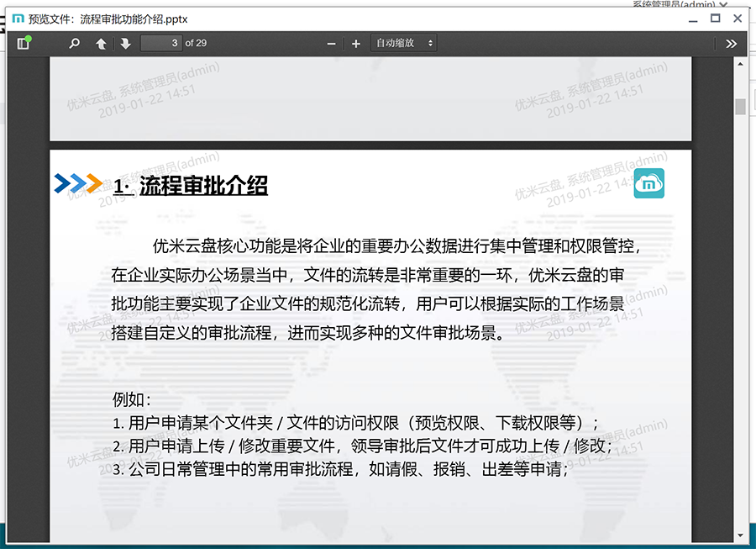Go to next page arrow
756x549 pixels.
pyautogui.click(x=125, y=44)
